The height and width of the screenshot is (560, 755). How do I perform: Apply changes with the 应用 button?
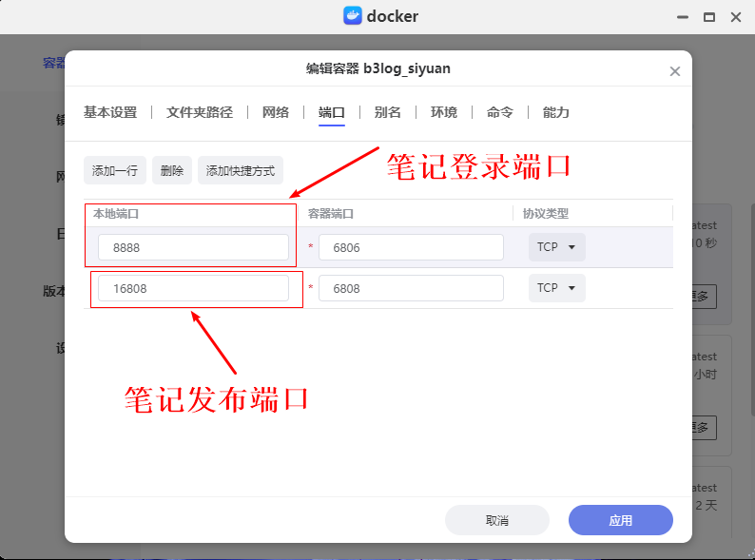point(621,520)
